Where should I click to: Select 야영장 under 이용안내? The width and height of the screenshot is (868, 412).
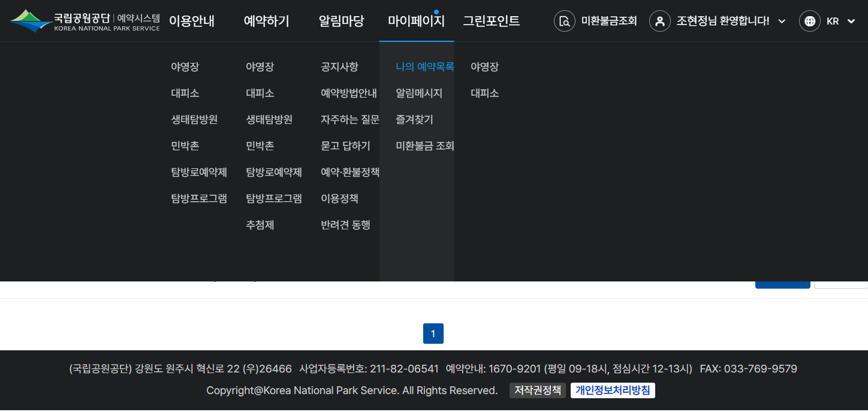tap(185, 67)
